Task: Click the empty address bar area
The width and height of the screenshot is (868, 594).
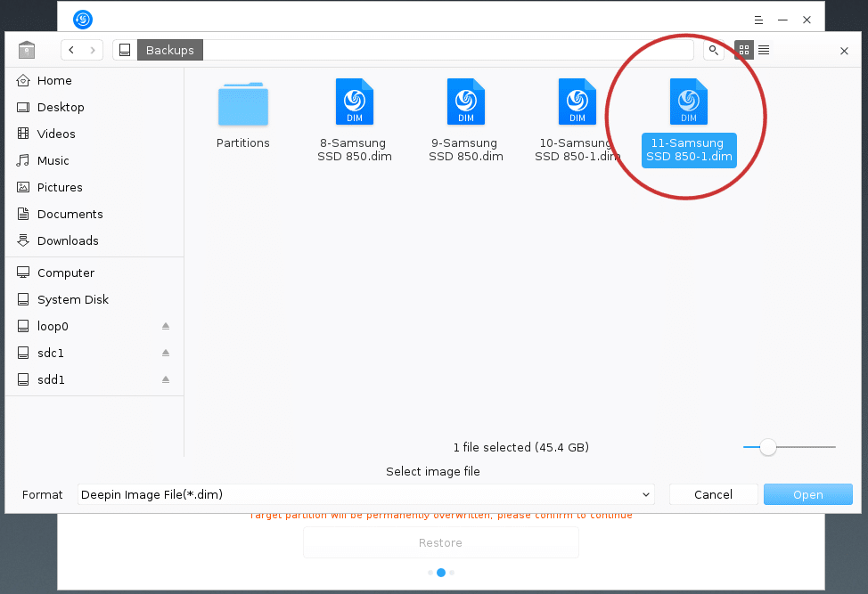Action: click(x=448, y=50)
